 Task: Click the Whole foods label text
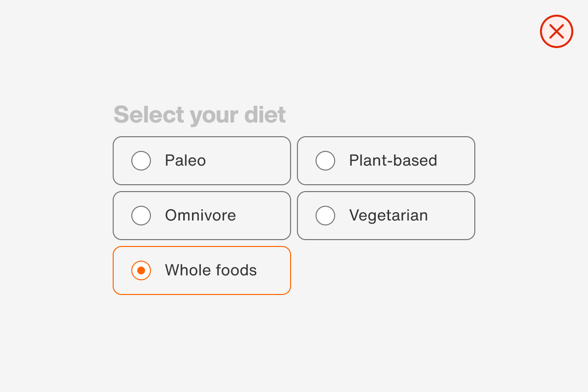pos(211,270)
